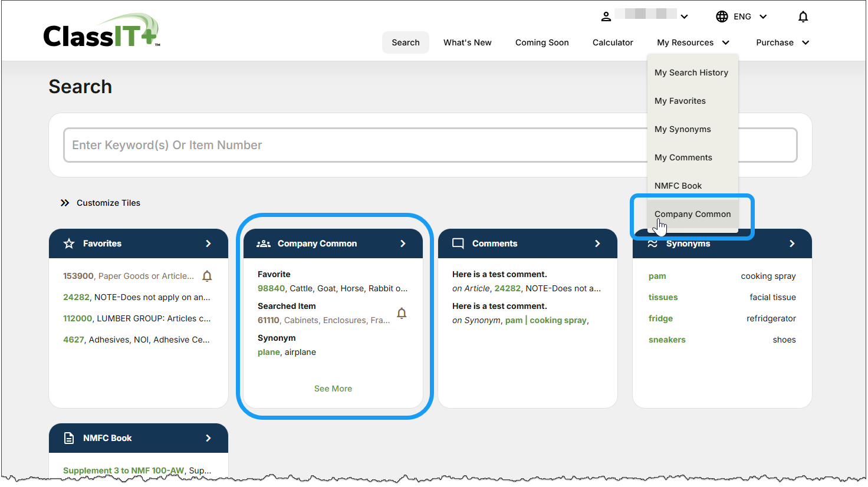
Task: Go to the Calculator page
Action: (x=613, y=42)
